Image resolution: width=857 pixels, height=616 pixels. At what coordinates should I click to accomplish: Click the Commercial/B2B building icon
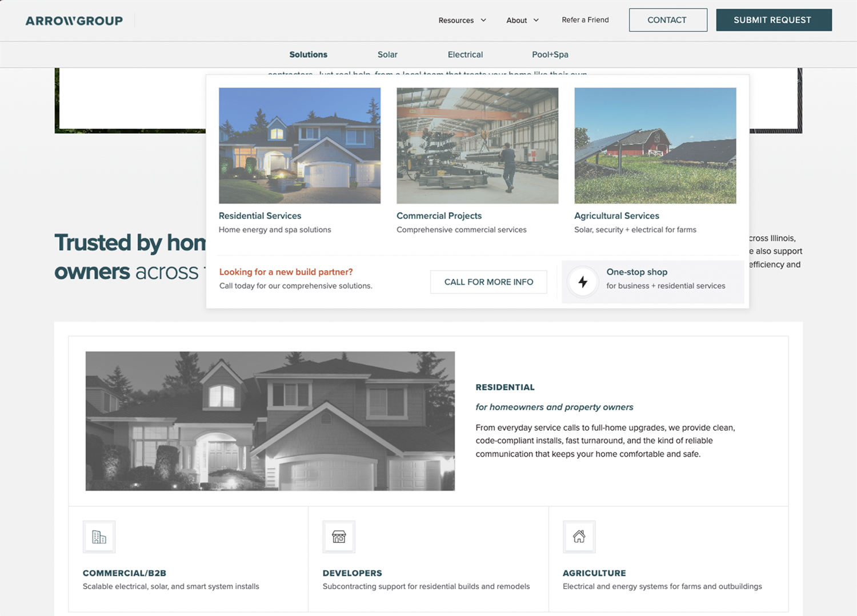click(99, 537)
